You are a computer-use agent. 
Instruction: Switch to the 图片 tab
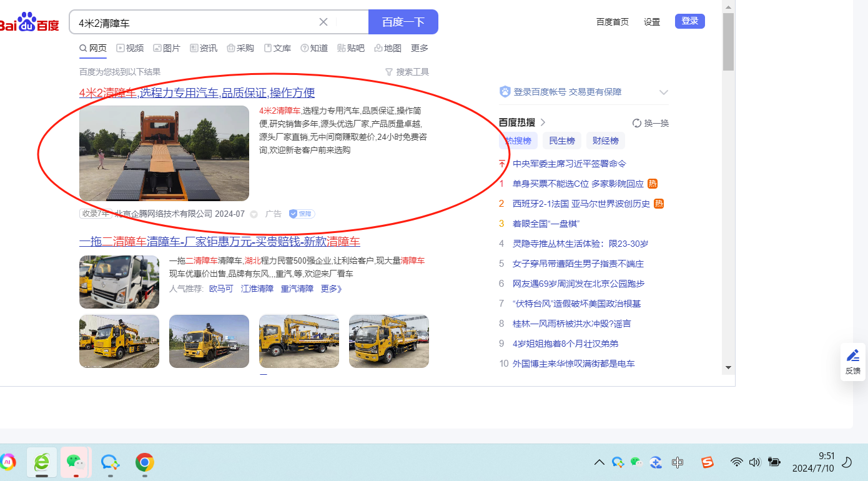click(x=167, y=48)
